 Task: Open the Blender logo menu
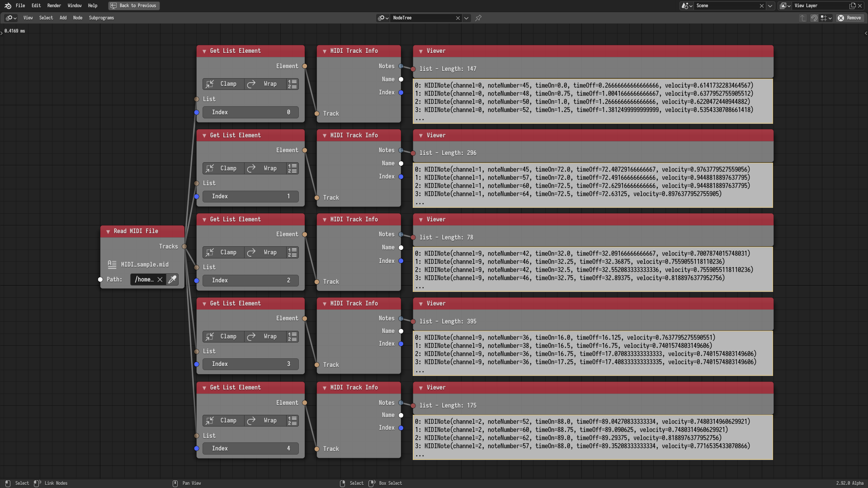(8, 6)
